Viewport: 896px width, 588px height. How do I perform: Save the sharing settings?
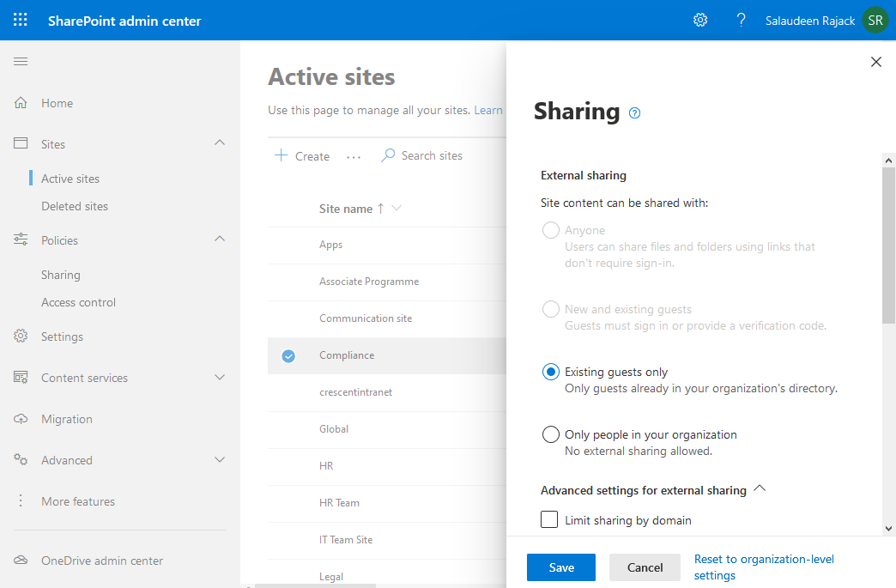pos(560,567)
